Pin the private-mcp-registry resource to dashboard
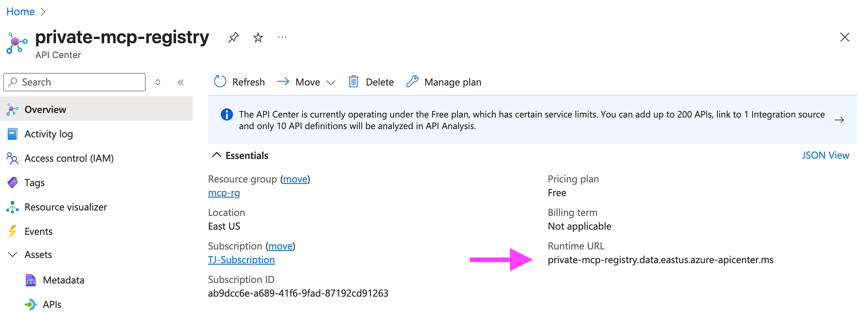 coord(233,38)
